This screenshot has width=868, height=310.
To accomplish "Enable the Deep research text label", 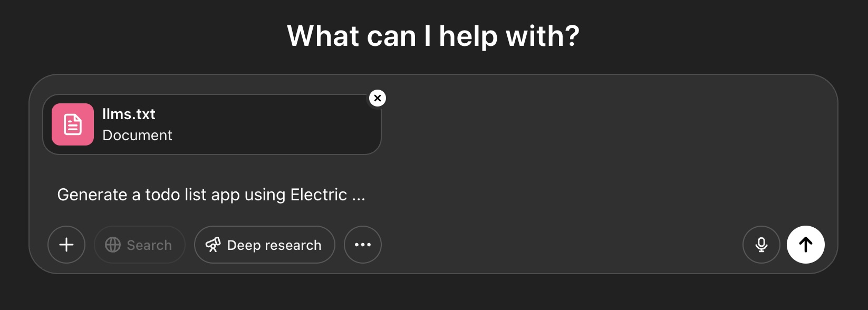I will point(274,245).
